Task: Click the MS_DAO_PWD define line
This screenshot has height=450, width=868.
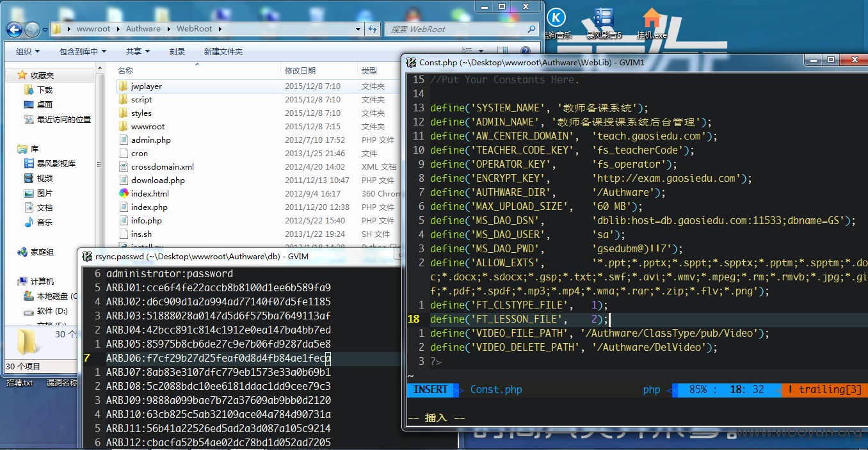Action: point(556,249)
